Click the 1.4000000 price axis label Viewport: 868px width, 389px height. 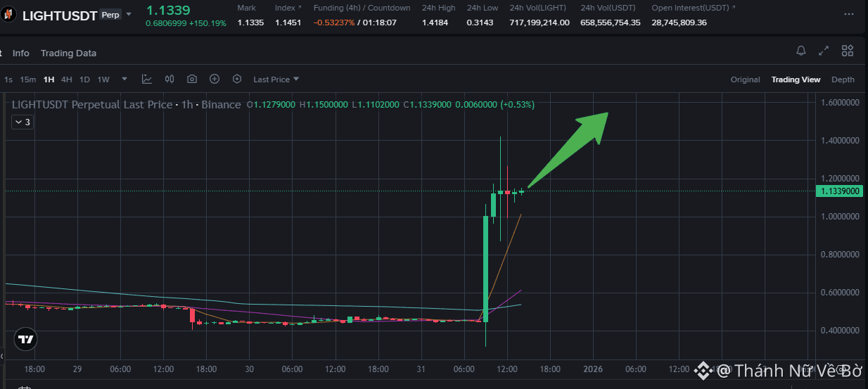click(840, 141)
